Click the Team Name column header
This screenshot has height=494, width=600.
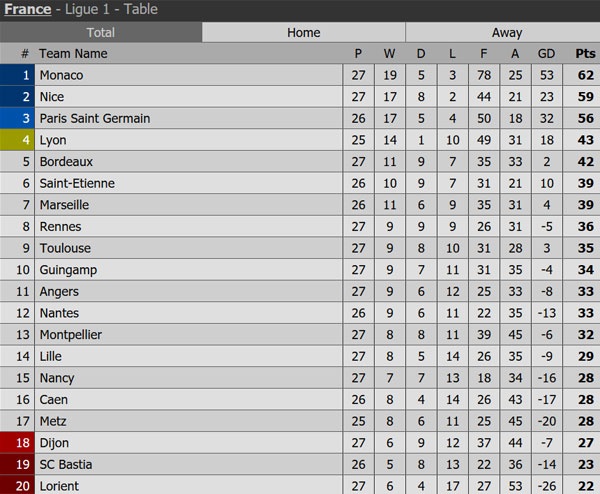[73, 54]
